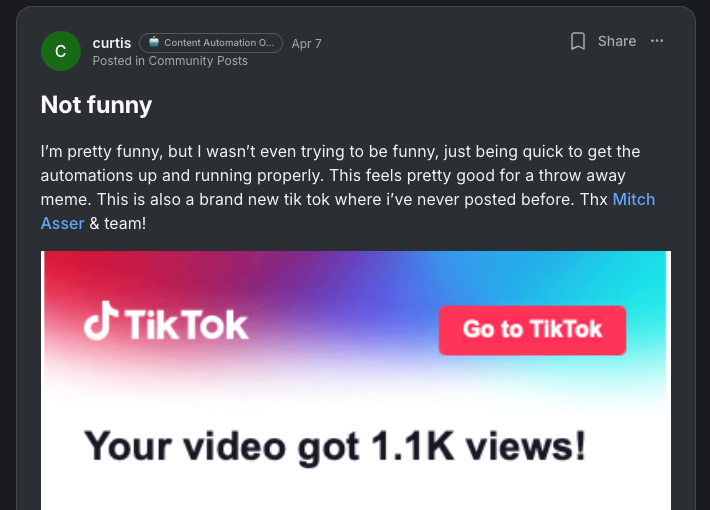This screenshot has height=510, width=710.
Task: Open the Mitch mention link
Action: [x=633, y=199]
